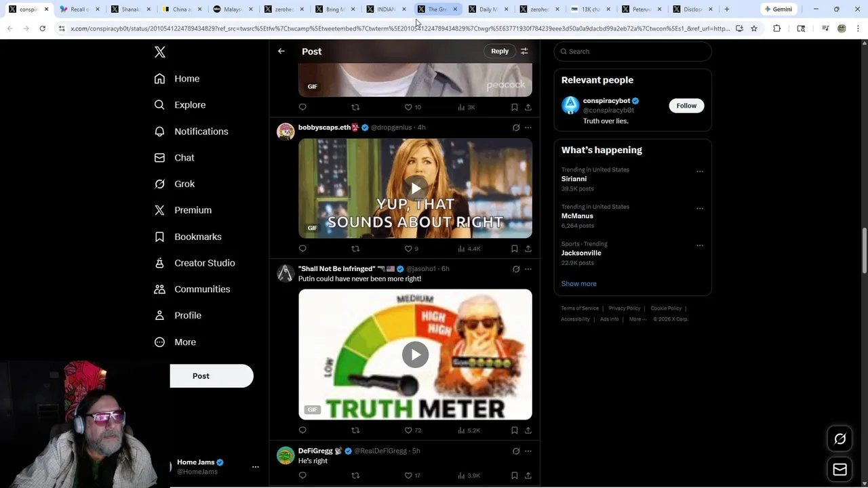The height and width of the screenshot is (488, 868).
Task: Repost the bobbyscaps.eth post
Action: (x=355, y=249)
